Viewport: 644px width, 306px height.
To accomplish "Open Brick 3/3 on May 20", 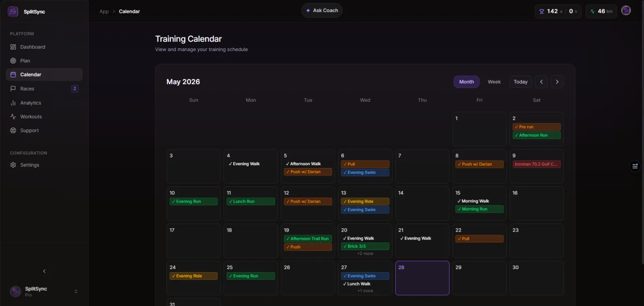I will tap(365, 246).
